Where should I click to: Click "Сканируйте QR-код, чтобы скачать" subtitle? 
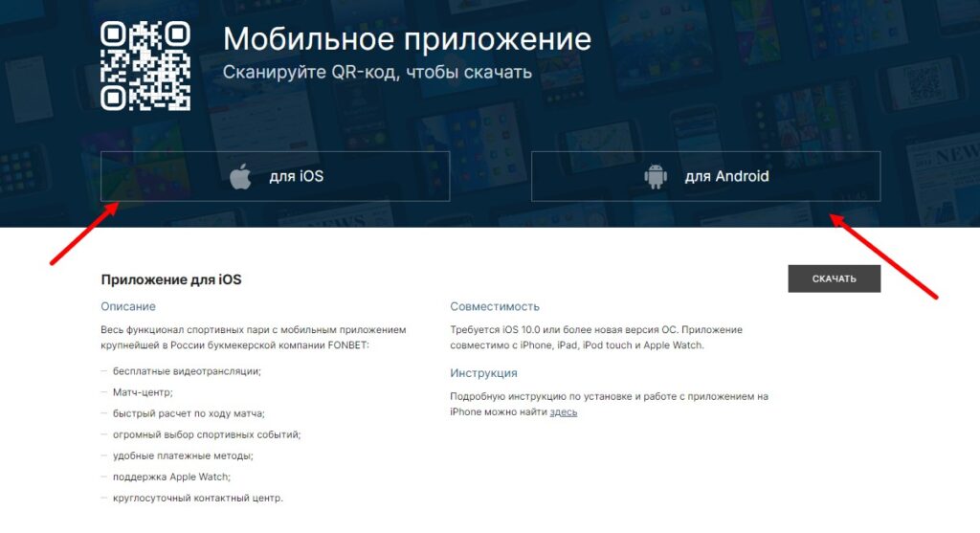(377, 72)
